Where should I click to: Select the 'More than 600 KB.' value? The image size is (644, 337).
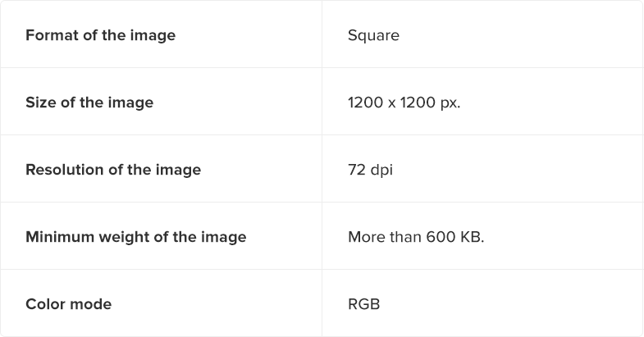[x=416, y=237]
